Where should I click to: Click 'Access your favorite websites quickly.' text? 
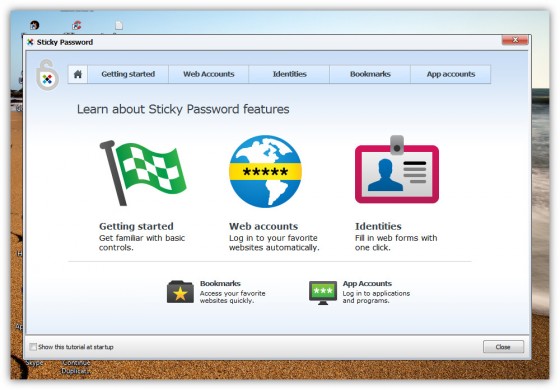coord(232,297)
